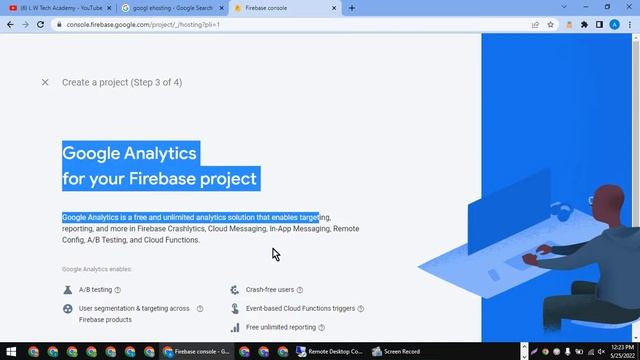Show help for Crash-free users

[x=300, y=290]
